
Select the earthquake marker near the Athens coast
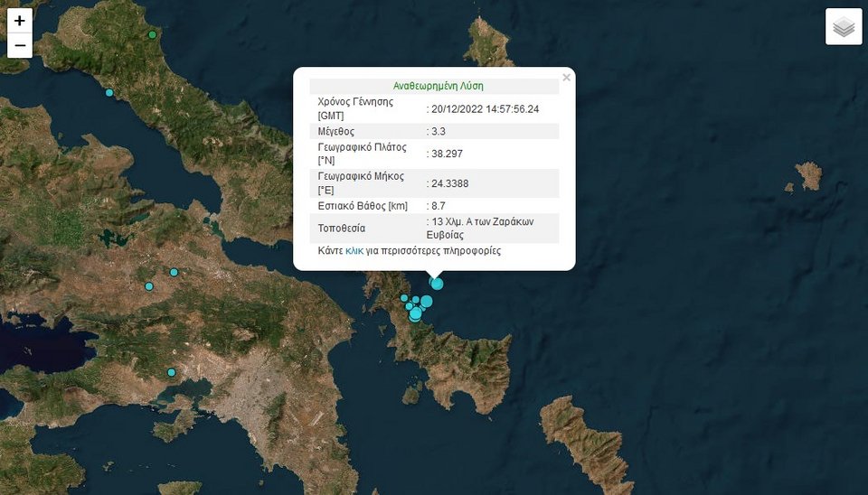172,372
